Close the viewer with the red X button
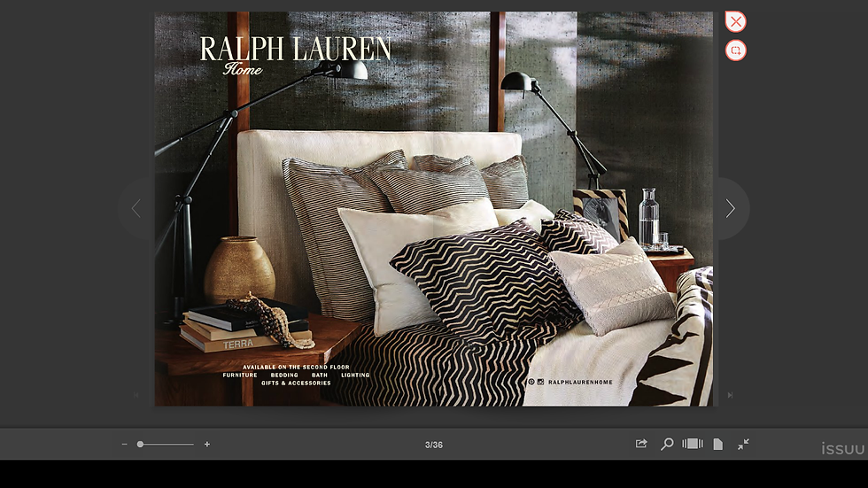This screenshot has height=488, width=868. pyautogui.click(x=736, y=21)
